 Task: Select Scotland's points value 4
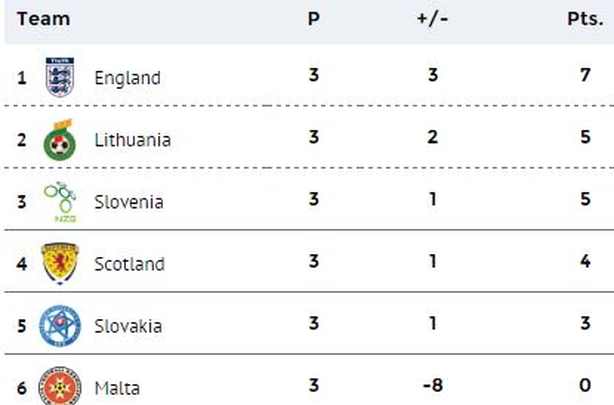585,261
